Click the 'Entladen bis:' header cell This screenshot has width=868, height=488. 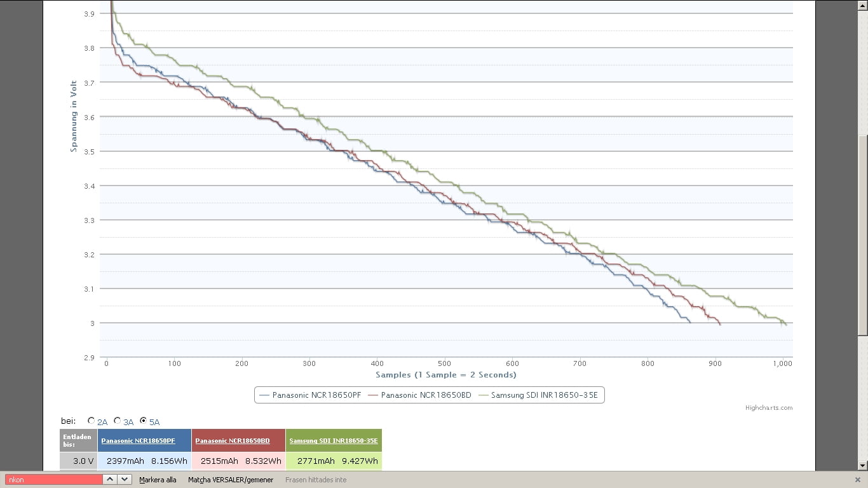[78, 440]
